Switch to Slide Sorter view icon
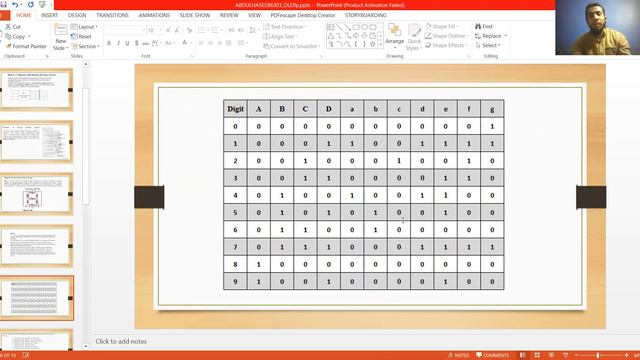640x360 pixels. pyautogui.click(x=537, y=356)
